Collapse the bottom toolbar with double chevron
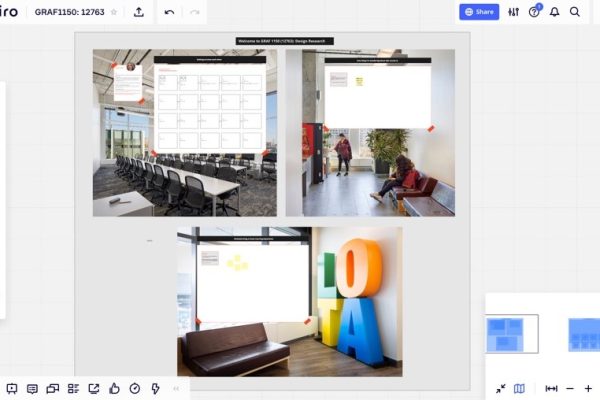 [176, 388]
